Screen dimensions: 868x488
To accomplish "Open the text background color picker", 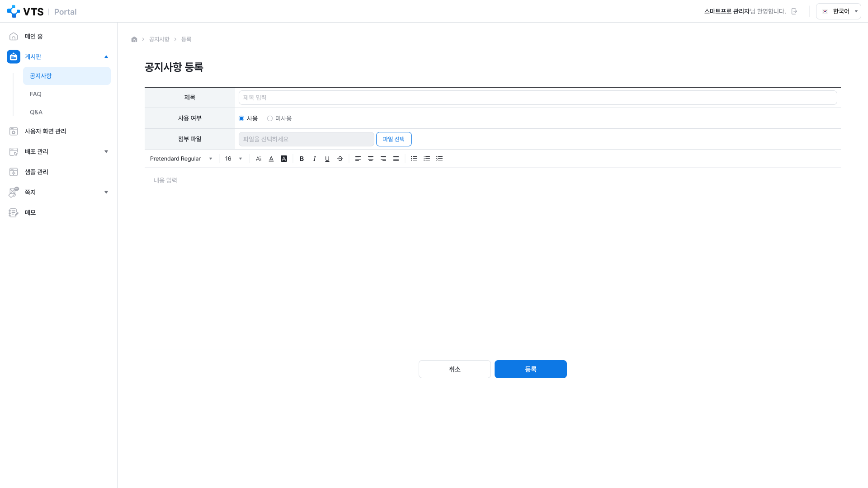I will click(284, 159).
